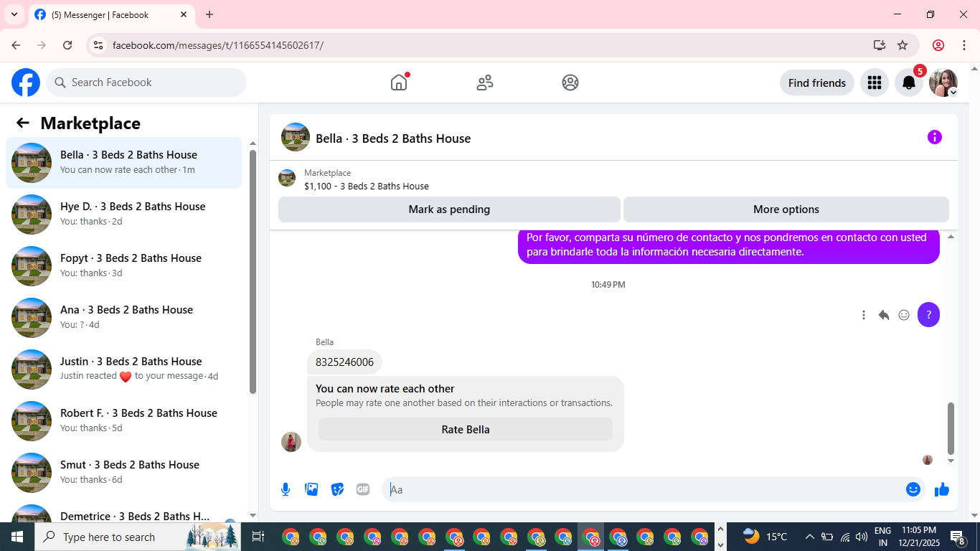Reply to the '?' message
Screen dimensions: 980x551
[x=884, y=315]
